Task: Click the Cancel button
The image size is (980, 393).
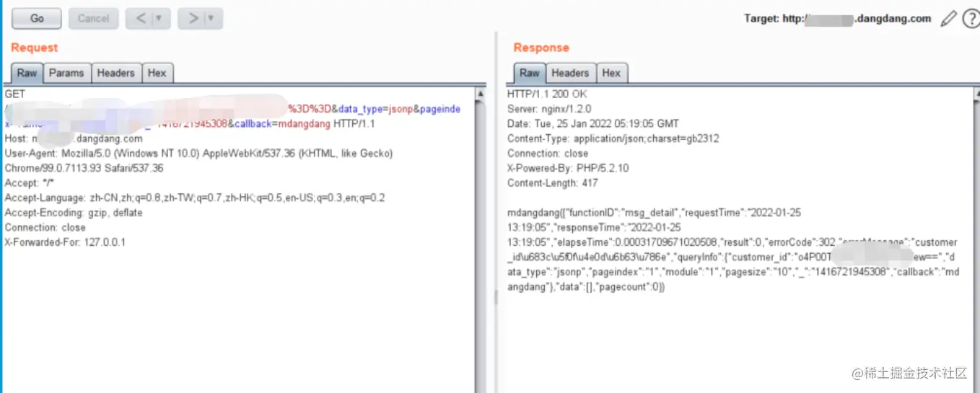Action: coord(93,19)
